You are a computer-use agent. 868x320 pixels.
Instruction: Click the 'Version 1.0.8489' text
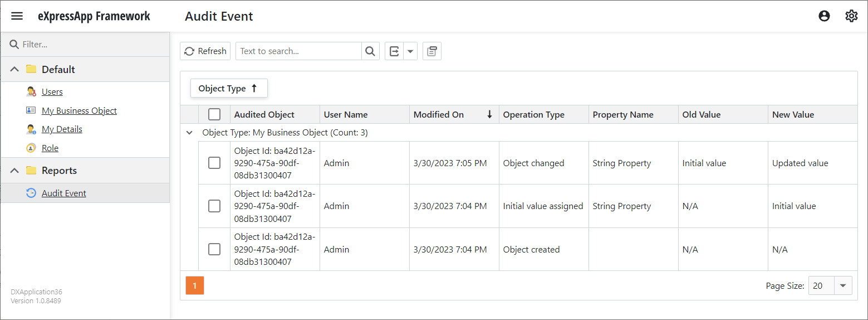(x=36, y=301)
